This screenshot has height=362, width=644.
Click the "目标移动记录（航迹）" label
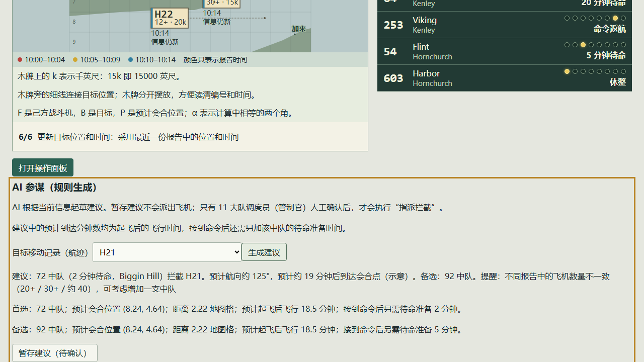[51, 252]
